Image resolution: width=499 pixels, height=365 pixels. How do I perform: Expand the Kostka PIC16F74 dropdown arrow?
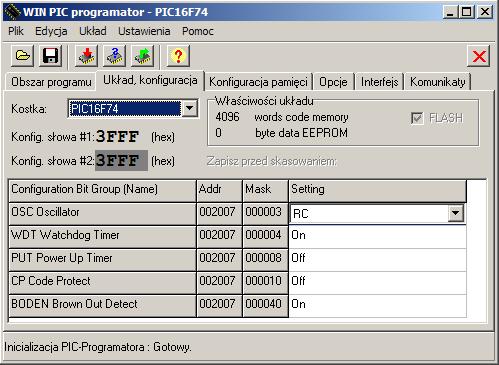(189, 108)
